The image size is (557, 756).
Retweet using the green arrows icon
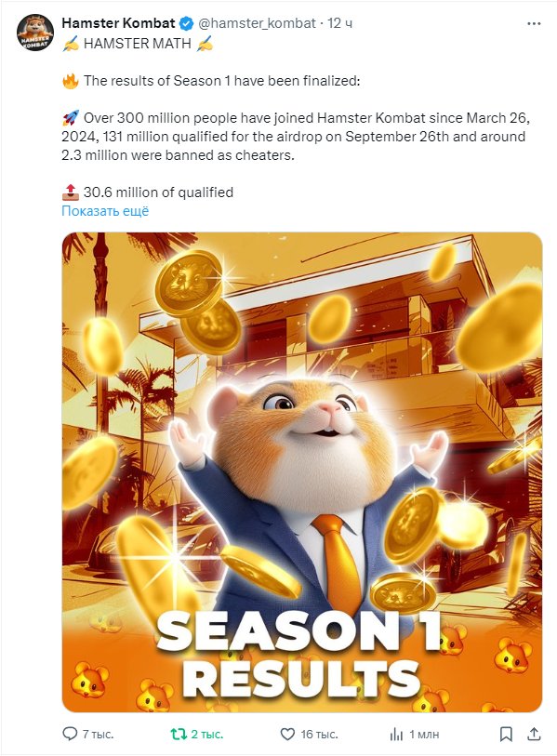point(179,734)
